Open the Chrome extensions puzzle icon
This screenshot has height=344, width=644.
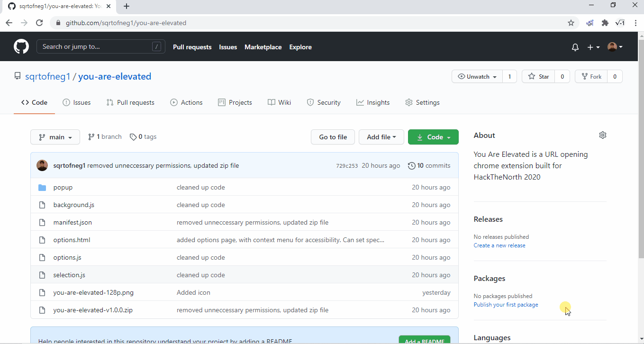click(x=605, y=23)
